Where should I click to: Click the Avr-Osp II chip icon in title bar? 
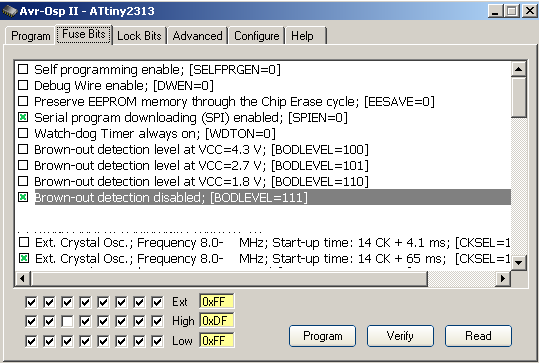click(x=9, y=11)
